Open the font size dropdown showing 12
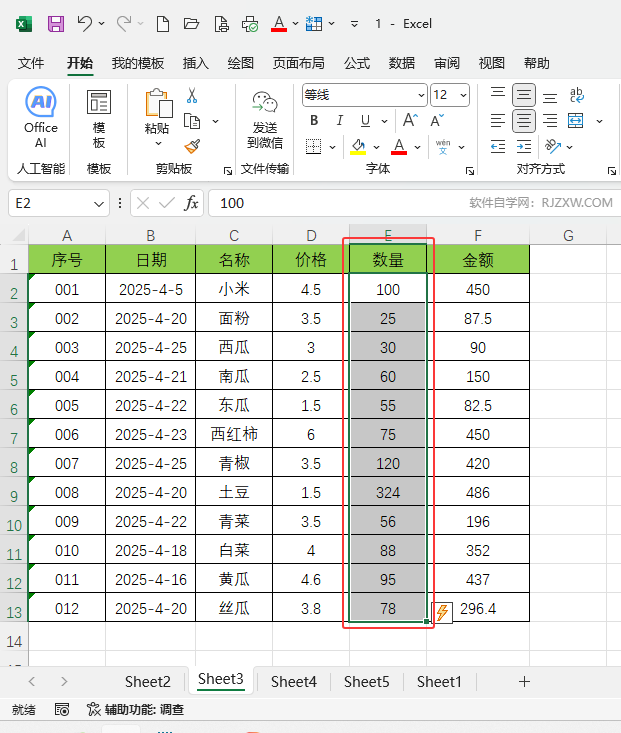This screenshot has width=621, height=733. pyautogui.click(x=463, y=95)
